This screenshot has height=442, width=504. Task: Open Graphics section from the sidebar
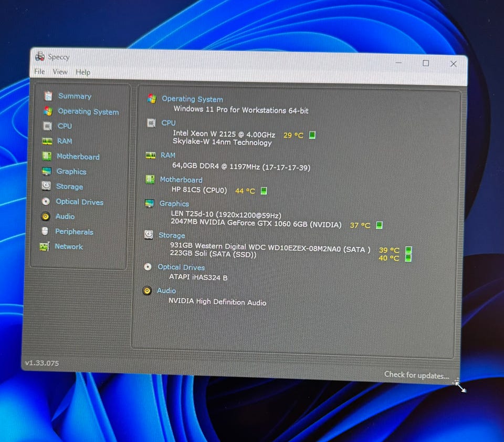pos(71,171)
